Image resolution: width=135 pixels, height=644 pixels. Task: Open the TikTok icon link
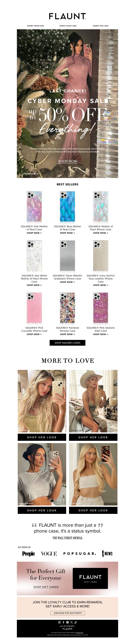pos(76,622)
